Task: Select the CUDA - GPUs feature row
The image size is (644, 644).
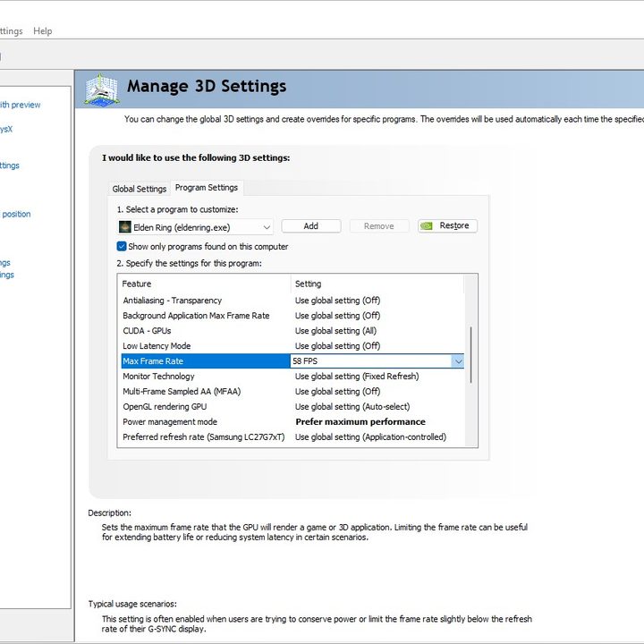Action: (292, 331)
